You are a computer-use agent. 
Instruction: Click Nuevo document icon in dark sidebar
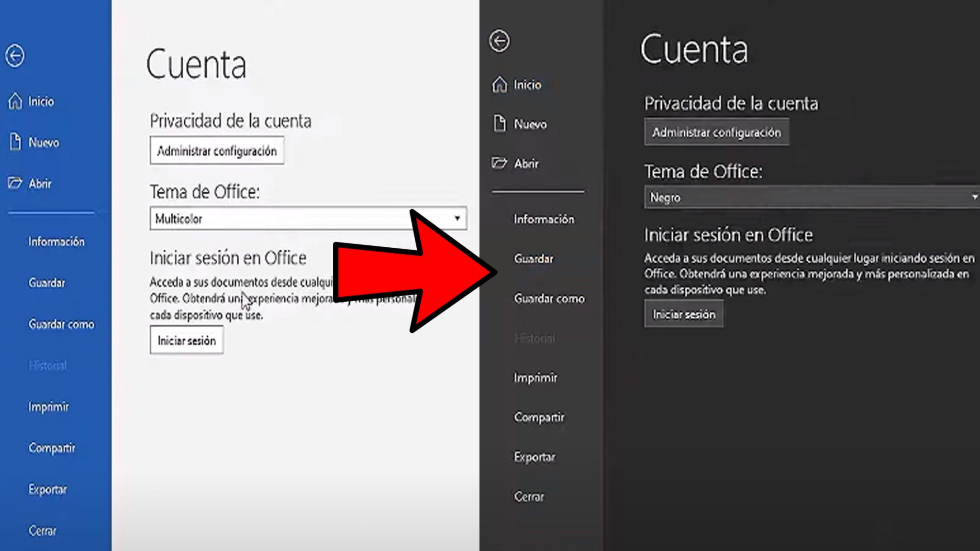499,124
